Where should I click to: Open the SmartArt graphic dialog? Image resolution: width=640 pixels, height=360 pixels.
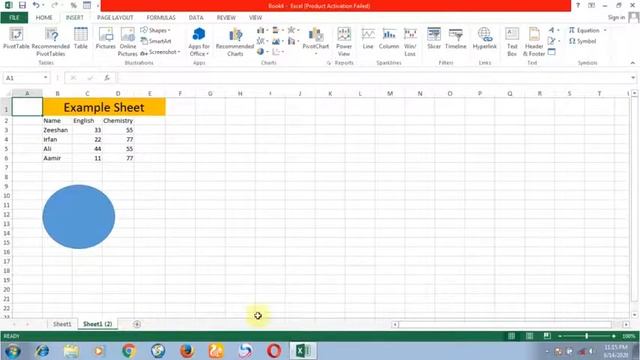(156, 41)
